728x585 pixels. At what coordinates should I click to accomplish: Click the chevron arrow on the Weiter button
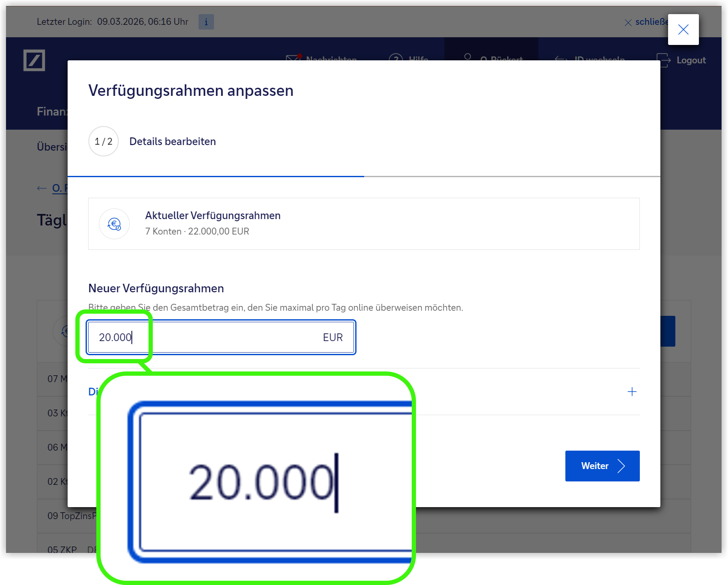point(622,466)
